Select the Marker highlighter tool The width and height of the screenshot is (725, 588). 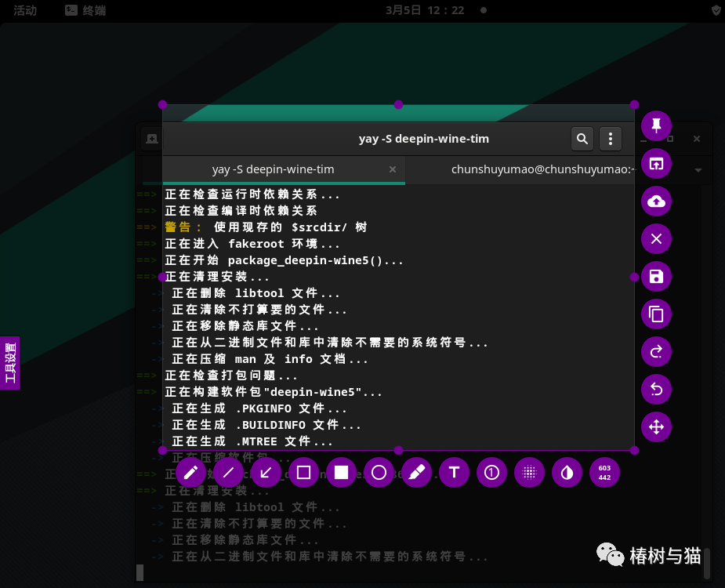[417, 472]
